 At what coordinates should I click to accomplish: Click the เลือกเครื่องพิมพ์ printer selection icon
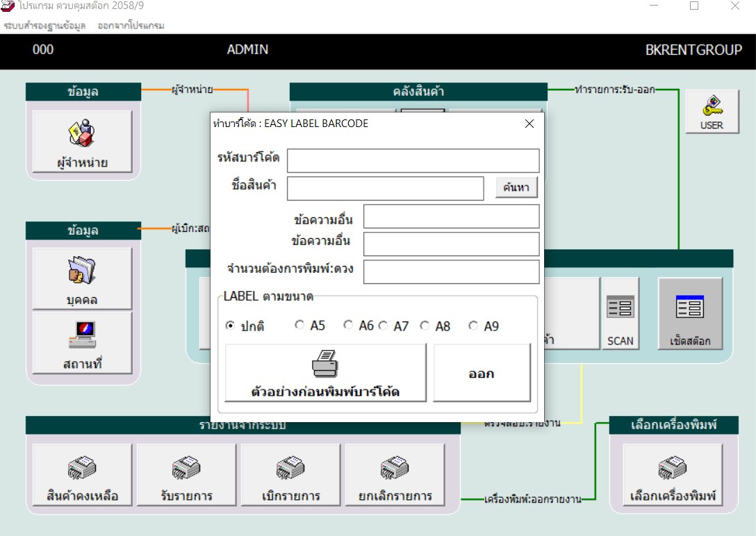coord(673,475)
